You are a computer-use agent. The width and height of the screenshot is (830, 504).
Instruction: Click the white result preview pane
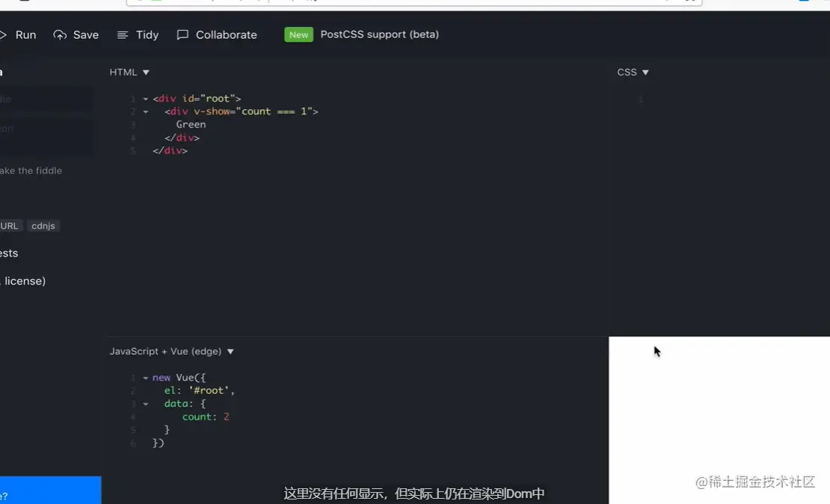point(719,420)
